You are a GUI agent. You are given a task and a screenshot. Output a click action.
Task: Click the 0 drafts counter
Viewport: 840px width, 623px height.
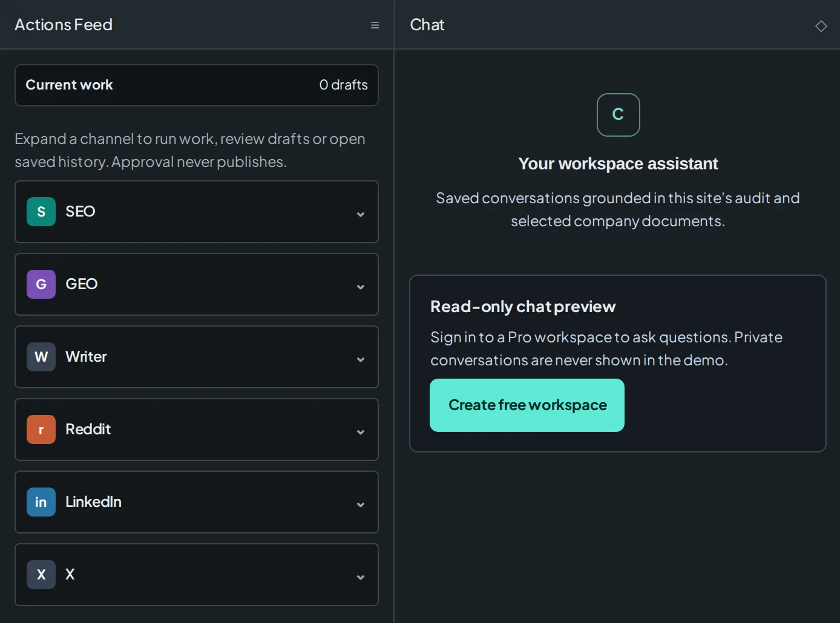tap(343, 85)
